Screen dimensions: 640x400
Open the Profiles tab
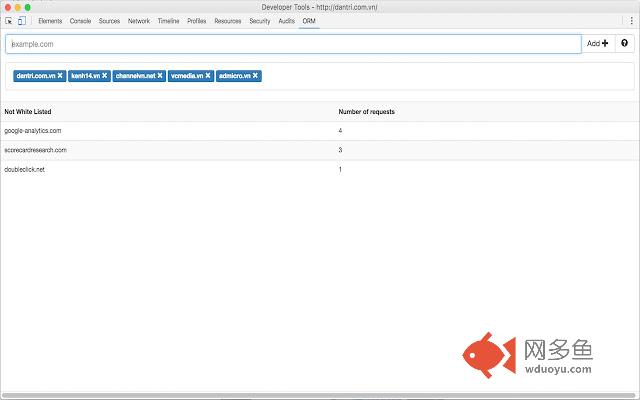(197, 21)
